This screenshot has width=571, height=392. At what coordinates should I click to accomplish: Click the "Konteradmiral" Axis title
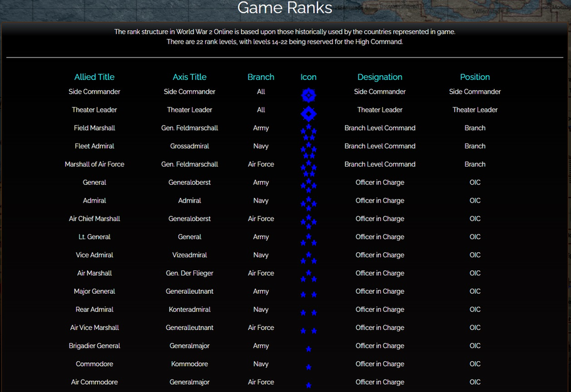(x=190, y=309)
